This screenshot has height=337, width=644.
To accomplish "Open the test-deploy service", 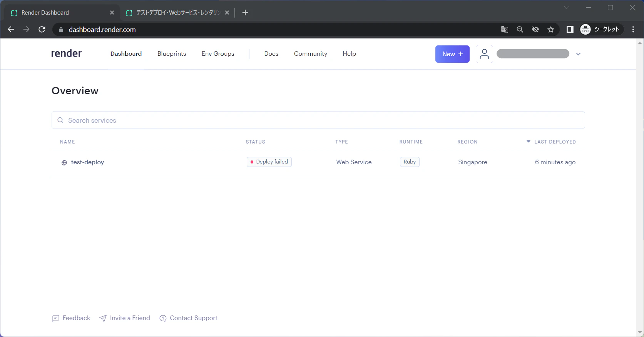I will [x=87, y=162].
